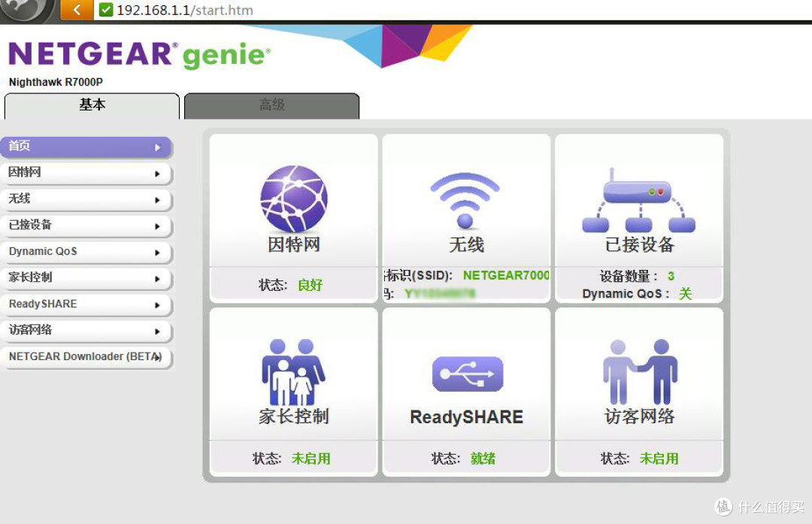Click the arrow on the 无线 row
This screenshot has width=812, height=524.
click(157, 200)
